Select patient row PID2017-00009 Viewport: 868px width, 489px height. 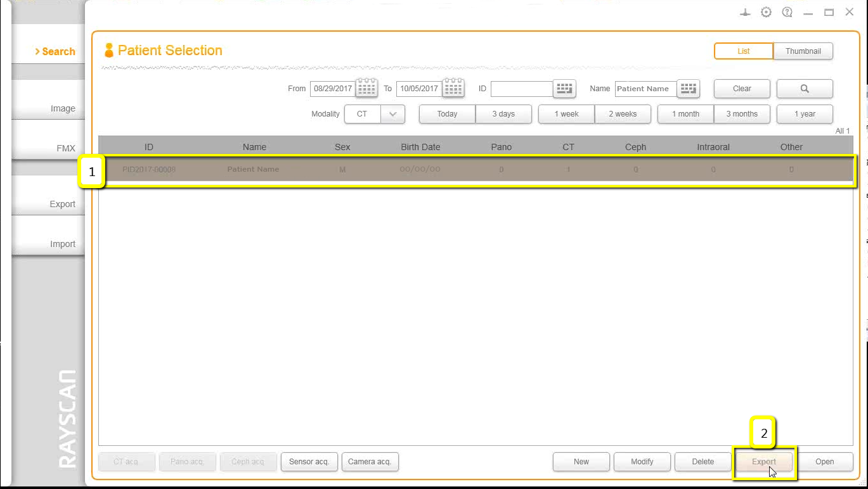[x=476, y=170]
